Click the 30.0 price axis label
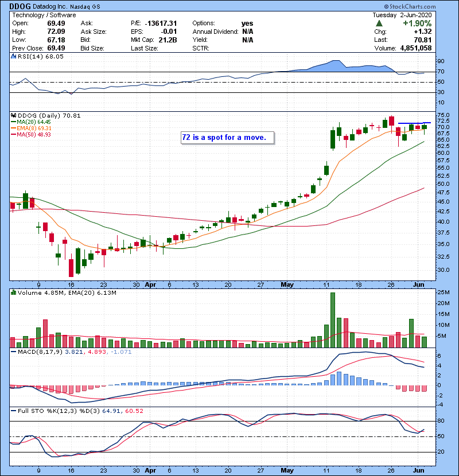 pyautogui.click(x=443, y=270)
